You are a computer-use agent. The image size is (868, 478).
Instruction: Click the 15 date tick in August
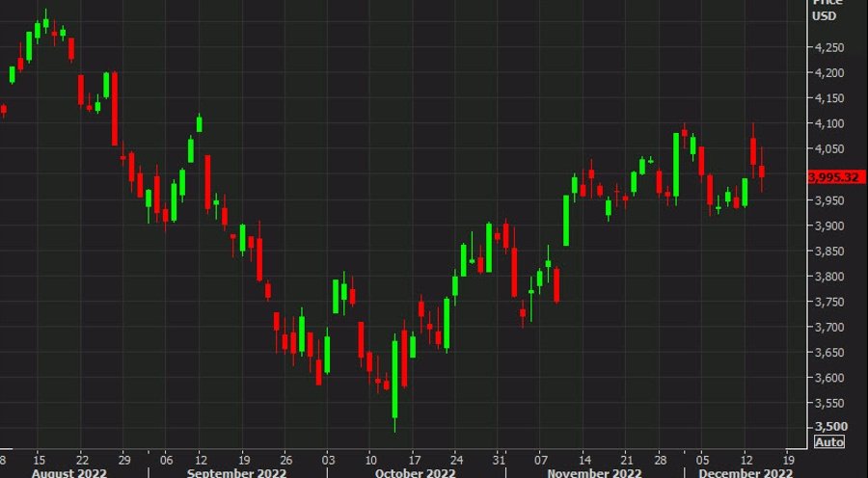[x=39, y=460]
